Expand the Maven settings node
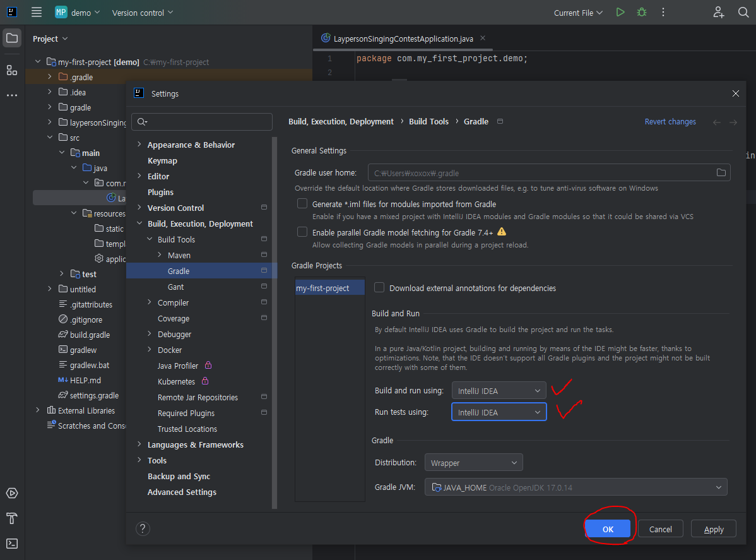 [160, 254]
